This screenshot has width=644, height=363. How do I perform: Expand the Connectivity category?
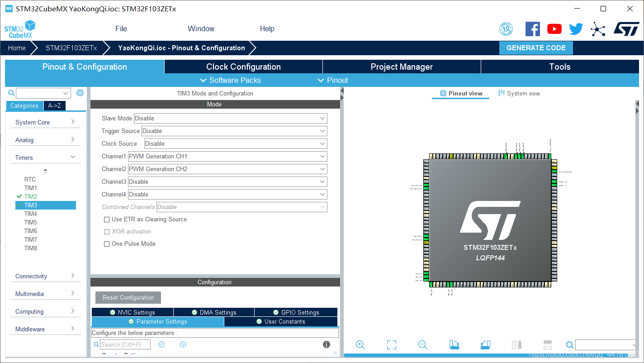pyautogui.click(x=45, y=276)
